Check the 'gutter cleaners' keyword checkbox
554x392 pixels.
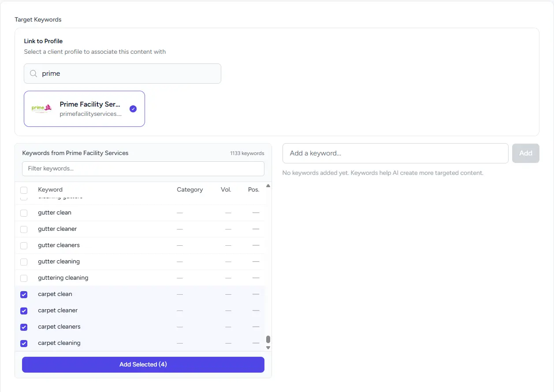[24, 246]
